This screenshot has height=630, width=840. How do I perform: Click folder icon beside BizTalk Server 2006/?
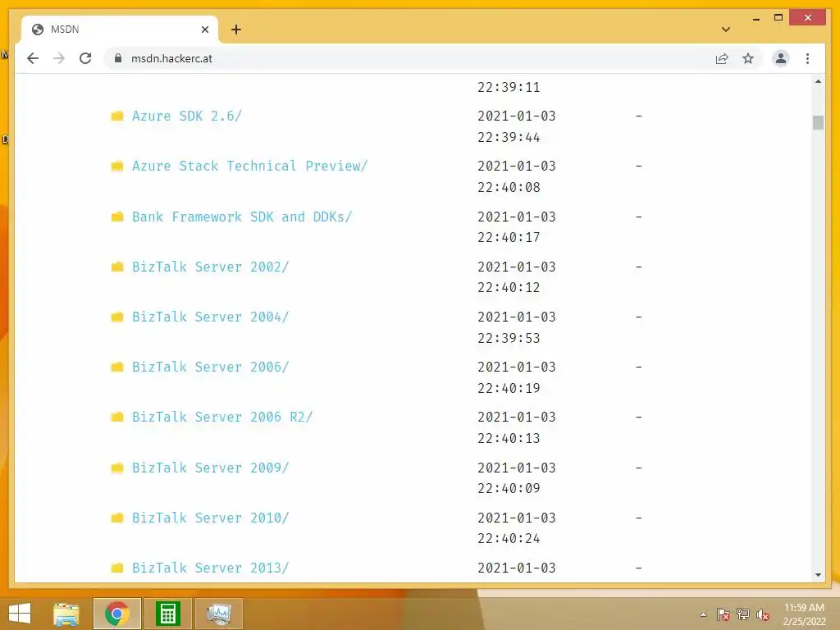[117, 367]
